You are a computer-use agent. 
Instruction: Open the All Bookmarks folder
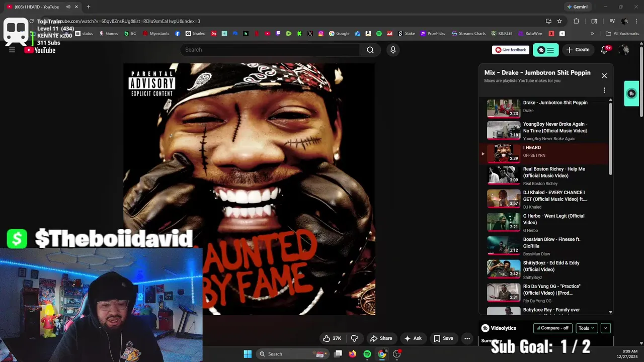(x=622, y=34)
